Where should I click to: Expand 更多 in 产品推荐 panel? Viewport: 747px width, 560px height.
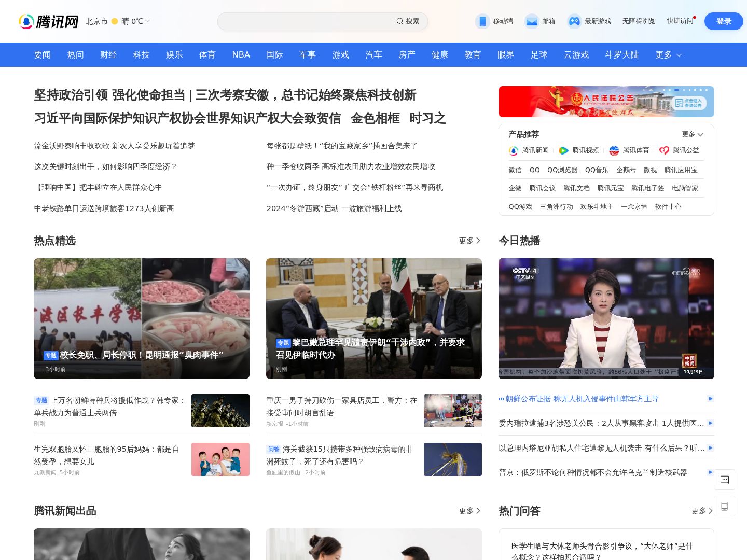click(x=693, y=134)
